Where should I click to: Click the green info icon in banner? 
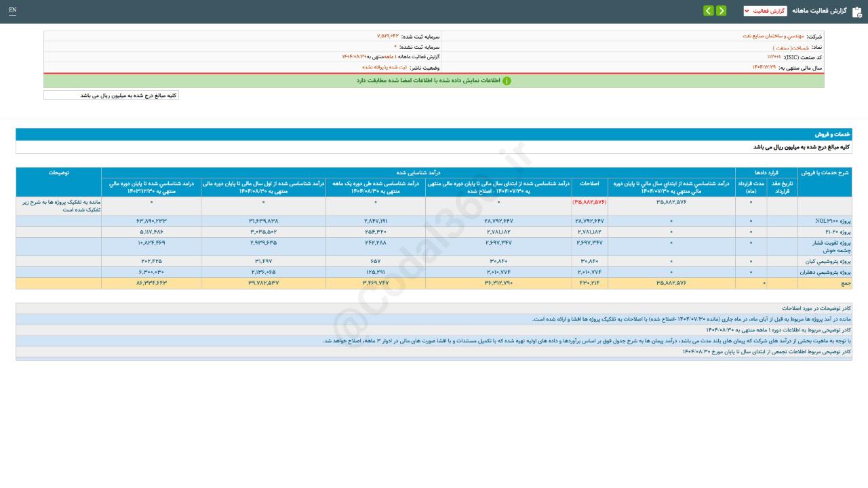tap(507, 81)
